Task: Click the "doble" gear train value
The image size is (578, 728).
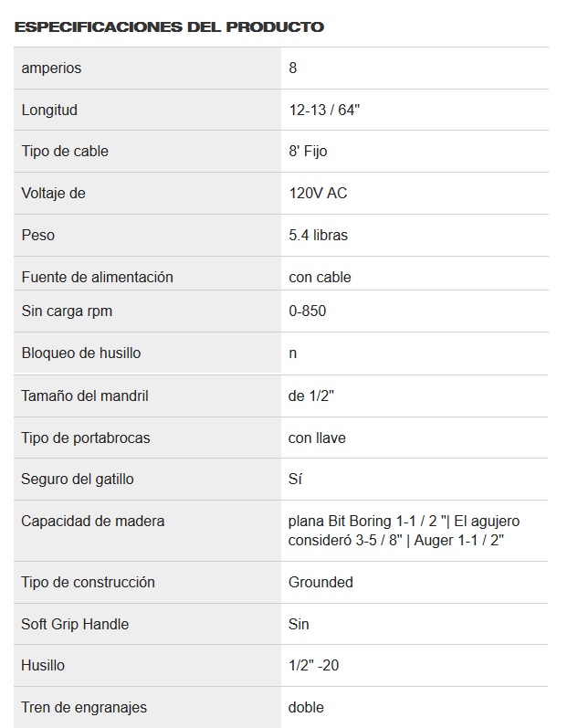Action: click(306, 707)
